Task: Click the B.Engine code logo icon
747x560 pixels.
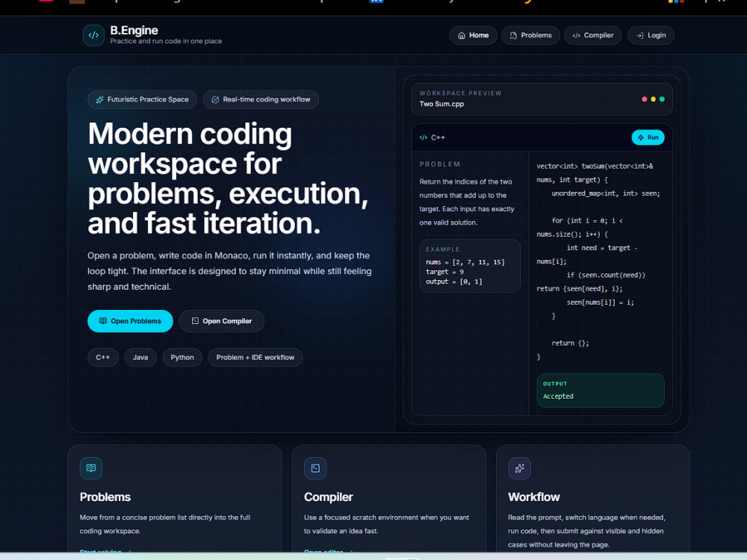Action: (93, 35)
